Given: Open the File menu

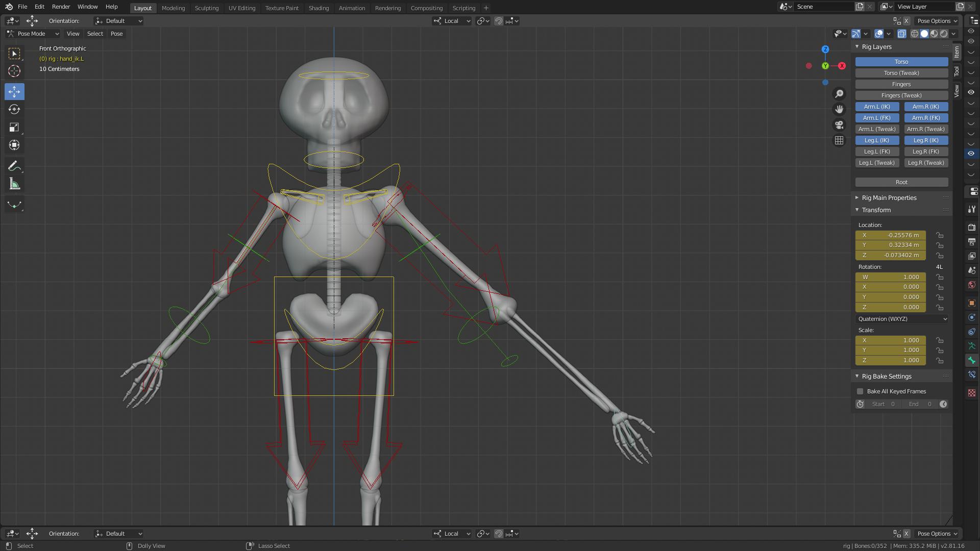Looking at the screenshot, I should pyautogui.click(x=22, y=7).
